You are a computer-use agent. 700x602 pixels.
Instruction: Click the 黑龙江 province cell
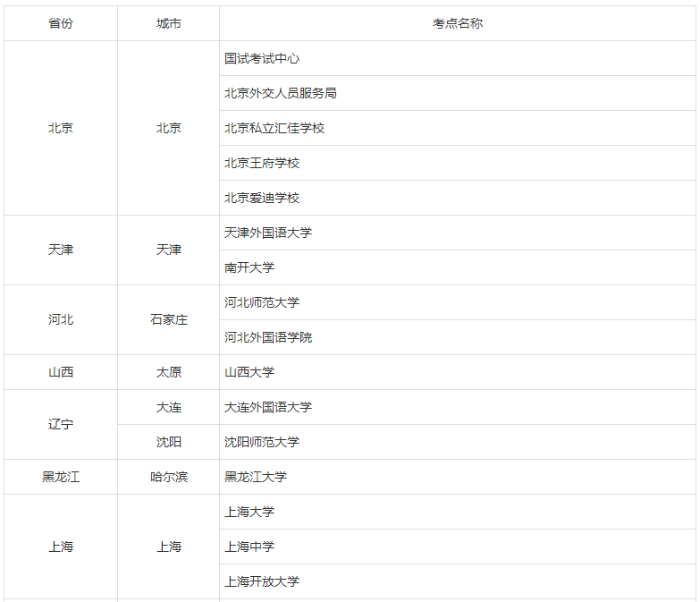[61, 477]
